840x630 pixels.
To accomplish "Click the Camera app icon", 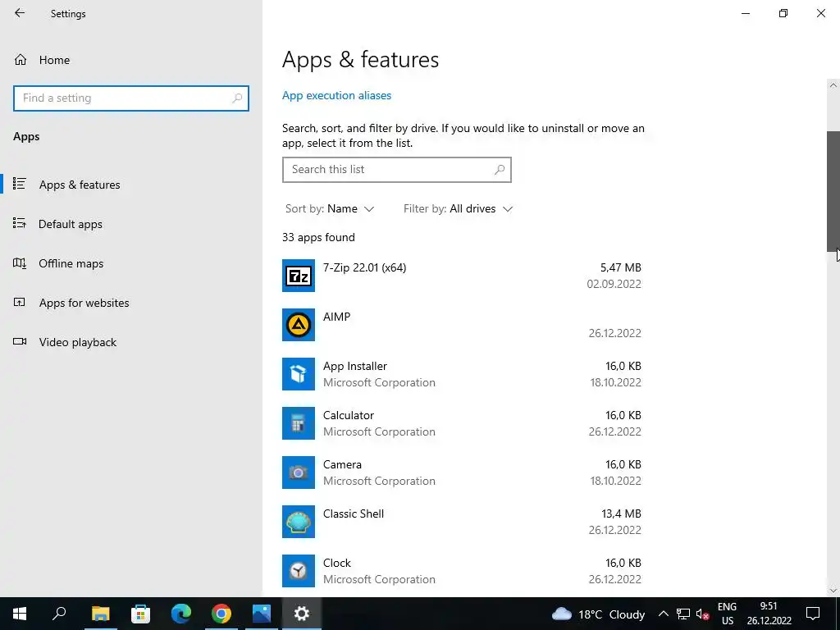I will [299, 472].
